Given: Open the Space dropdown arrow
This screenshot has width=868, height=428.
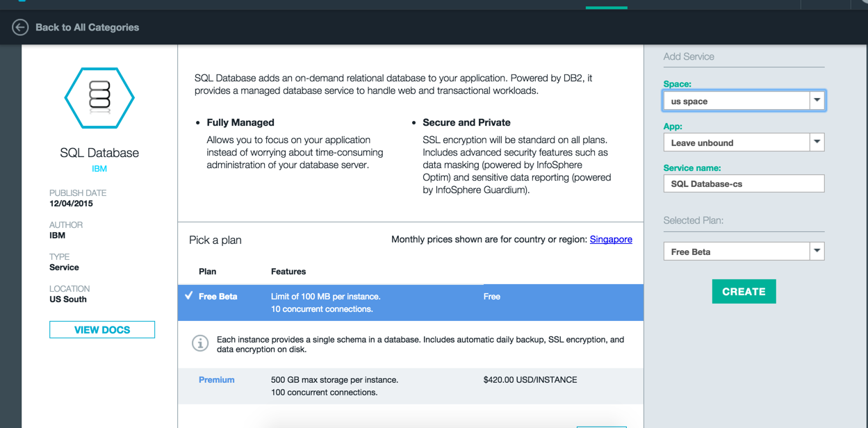Looking at the screenshot, I should tap(817, 101).
